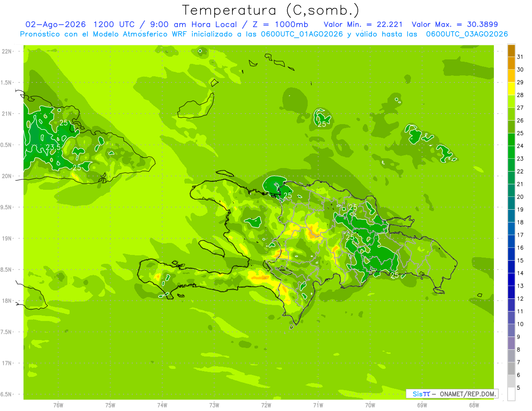Click the "0600UTC_03AGO2026" valid-until time
The height and width of the screenshot is (411, 532).
[467, 34]
